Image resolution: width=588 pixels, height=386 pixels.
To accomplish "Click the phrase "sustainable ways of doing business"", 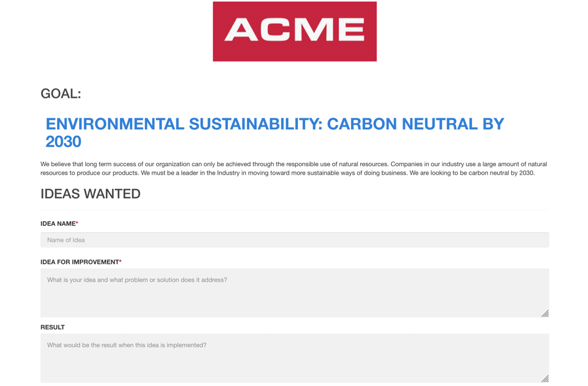I will [355, 173].
